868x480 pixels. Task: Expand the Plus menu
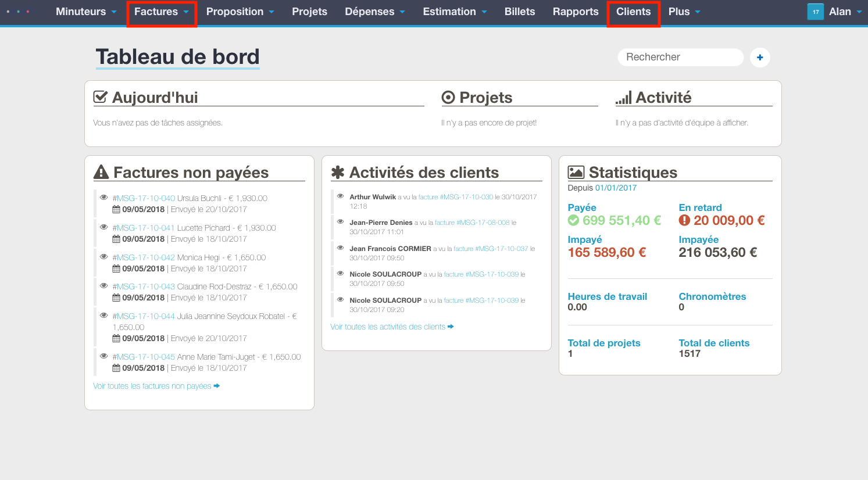click(684, 12)
